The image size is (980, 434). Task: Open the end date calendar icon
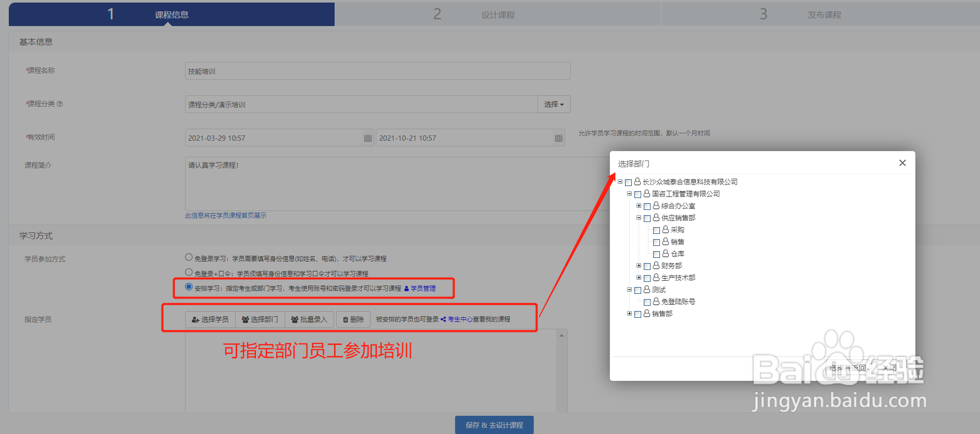558,138
